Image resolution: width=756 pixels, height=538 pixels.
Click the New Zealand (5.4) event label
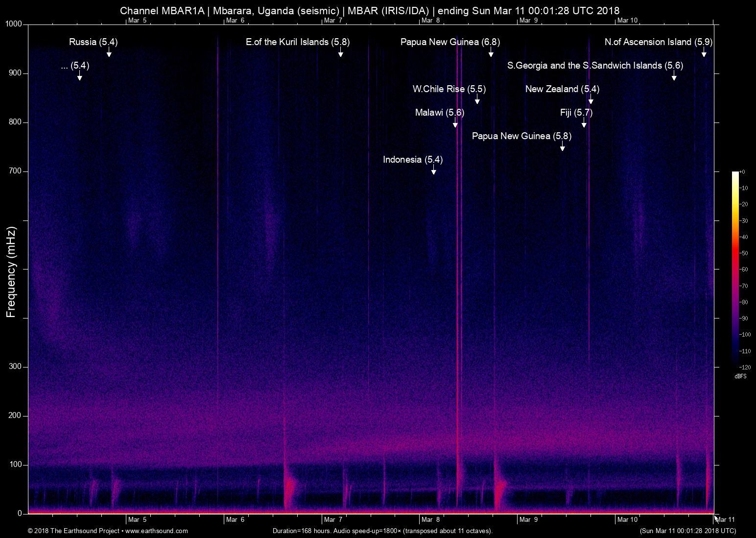pos(562,89)
